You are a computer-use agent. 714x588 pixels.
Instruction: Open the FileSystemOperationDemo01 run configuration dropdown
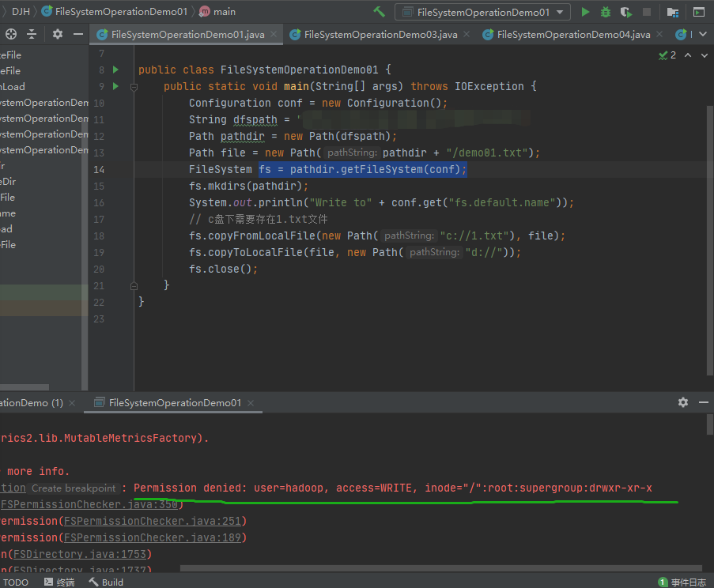(482, 13)
